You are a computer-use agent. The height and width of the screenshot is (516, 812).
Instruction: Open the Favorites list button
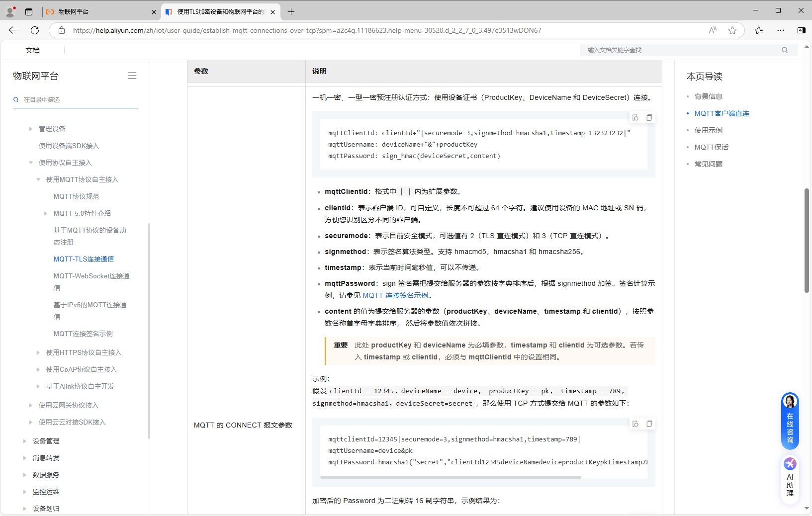[x=759, y=30]
